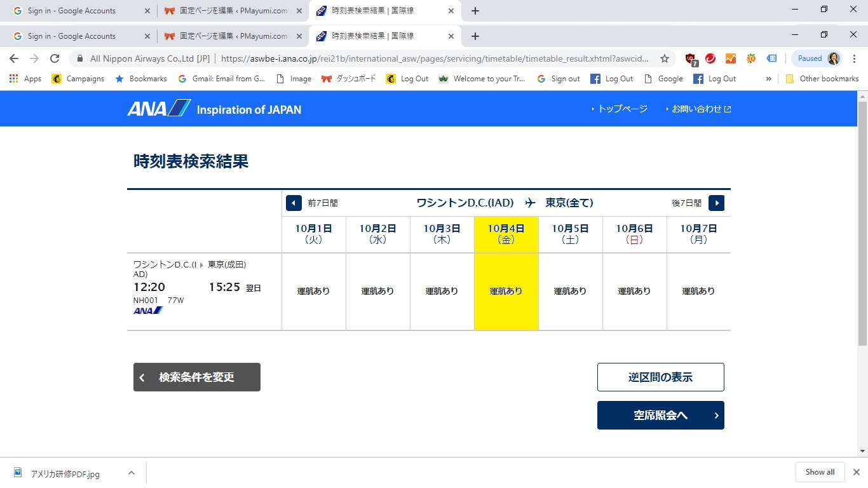Click the airplane icon between IAD and 東京
Viewport: 868px width, 488px height.
click(531, 203)
